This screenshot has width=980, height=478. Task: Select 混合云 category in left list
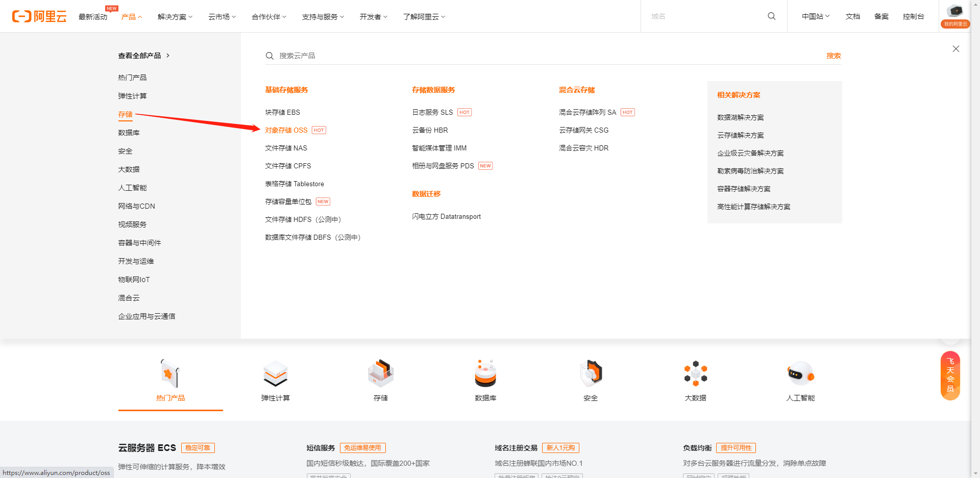click(x=129, y=298)
